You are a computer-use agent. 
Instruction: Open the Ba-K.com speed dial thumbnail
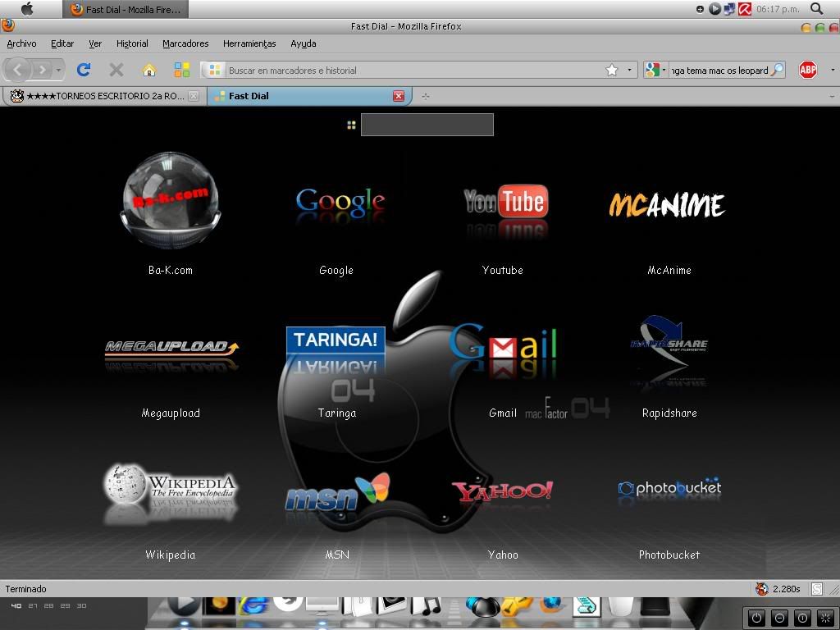coord(171,200)
